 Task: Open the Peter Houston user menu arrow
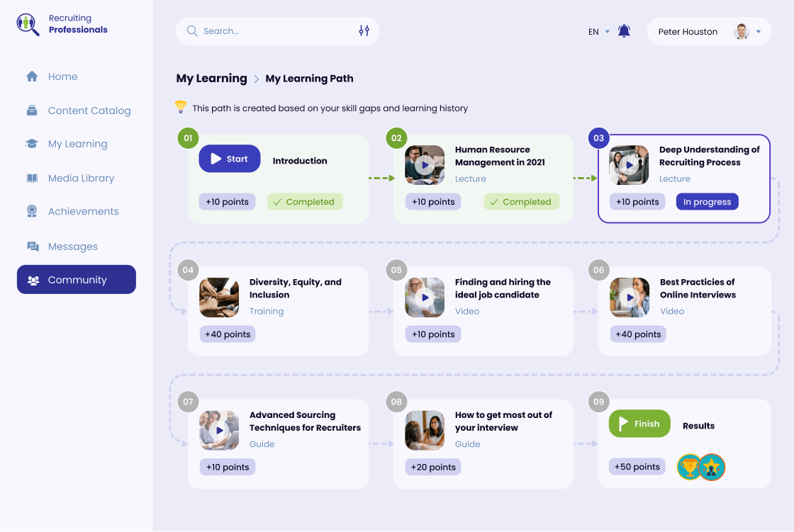(x=759, y=32)
